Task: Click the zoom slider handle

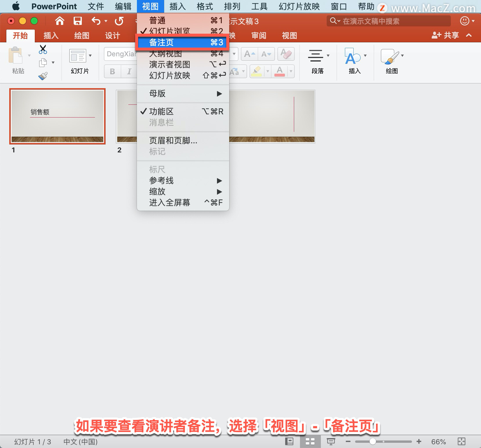Action: point(373,442)
